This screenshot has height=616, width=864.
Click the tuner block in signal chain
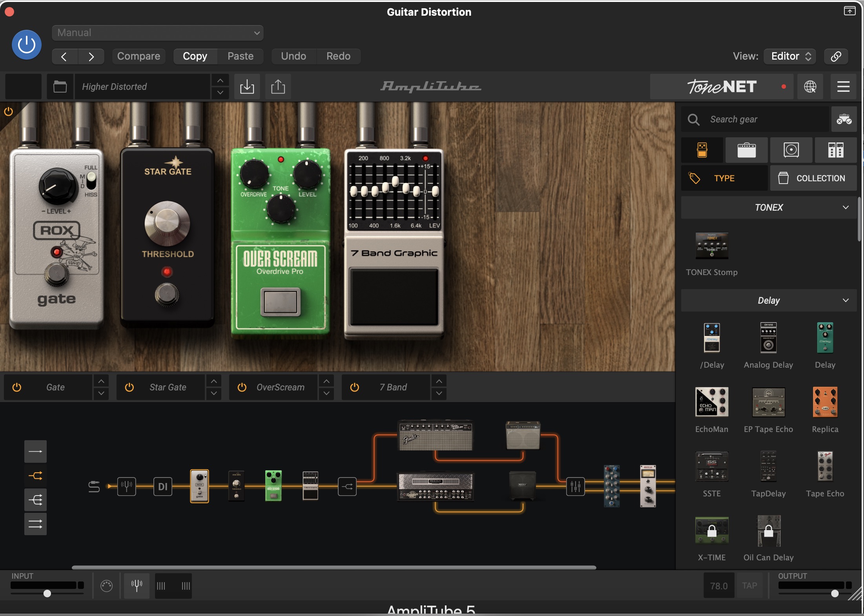click(x=126, y=487)
